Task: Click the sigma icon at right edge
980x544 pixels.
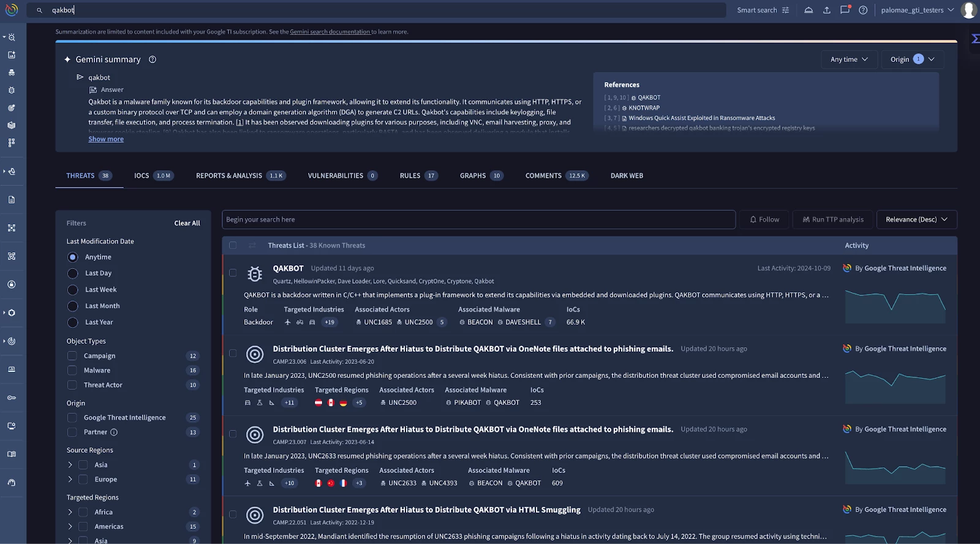Action: click(x=975, y=39)
